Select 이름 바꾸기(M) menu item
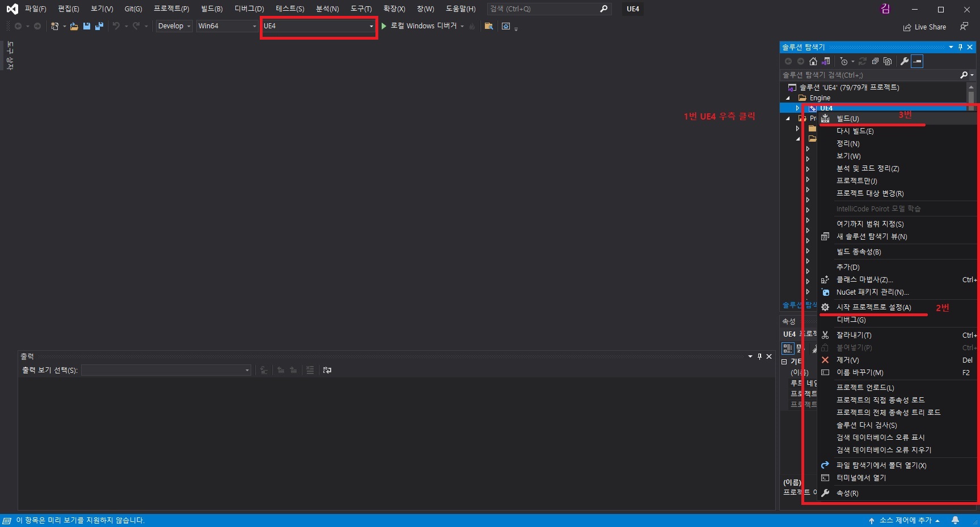This screenshot has height=527, width=980. pos(896,372)
